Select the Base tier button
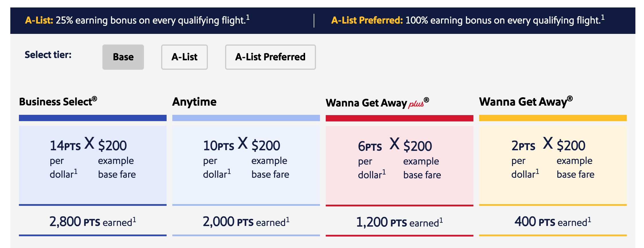 (123, 57)
